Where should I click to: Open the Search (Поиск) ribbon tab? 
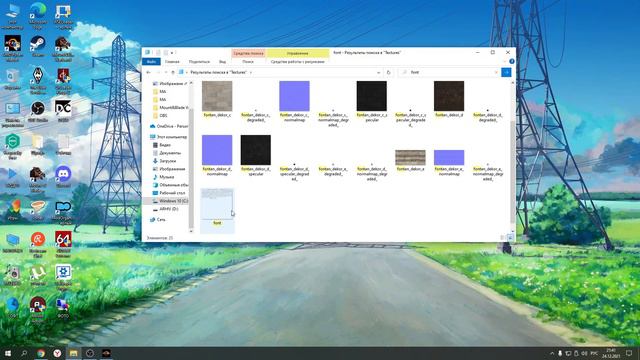[x=248, y=62]
